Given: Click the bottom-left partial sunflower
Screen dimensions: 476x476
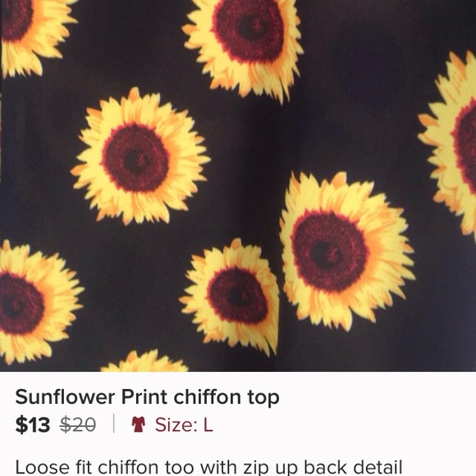Looking at the screenshot, I should point(38,302).
